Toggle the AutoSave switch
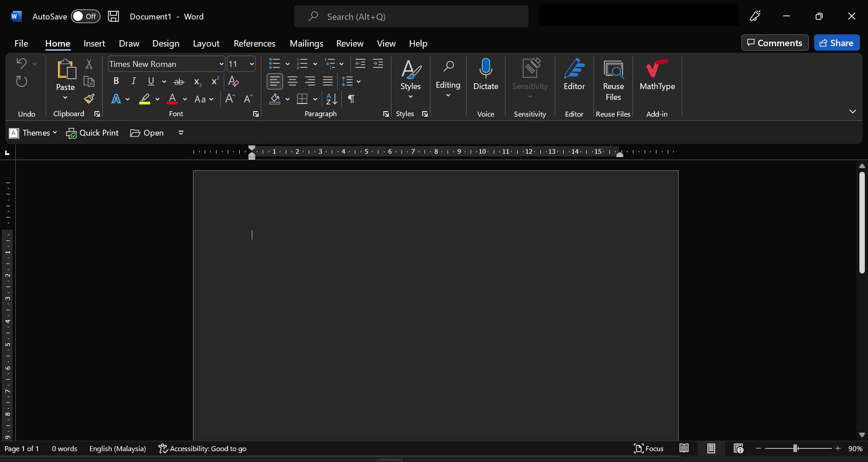868x462 pixels. point(85,16)
